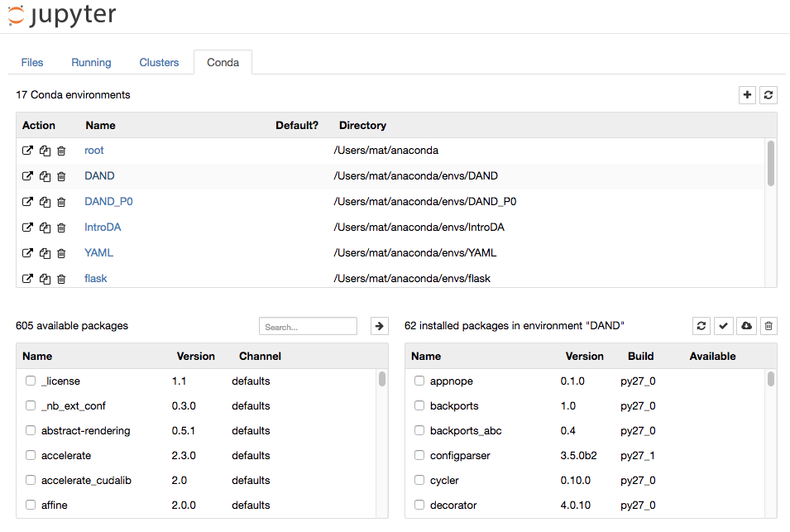The height and width of the screenshot is (532, 790).
Task: Create a new conda environment
Action: pos(747,95)
